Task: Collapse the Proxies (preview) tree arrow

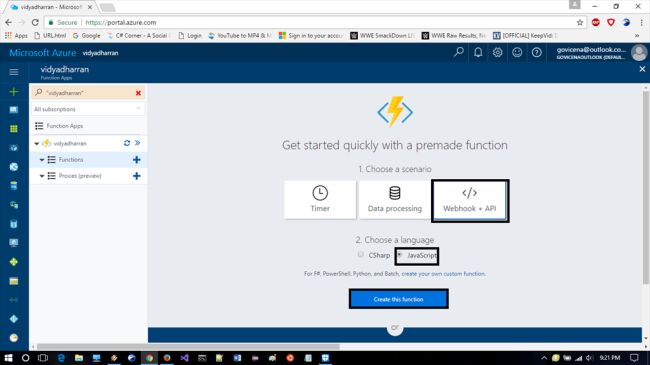Action: pos(42,176)
